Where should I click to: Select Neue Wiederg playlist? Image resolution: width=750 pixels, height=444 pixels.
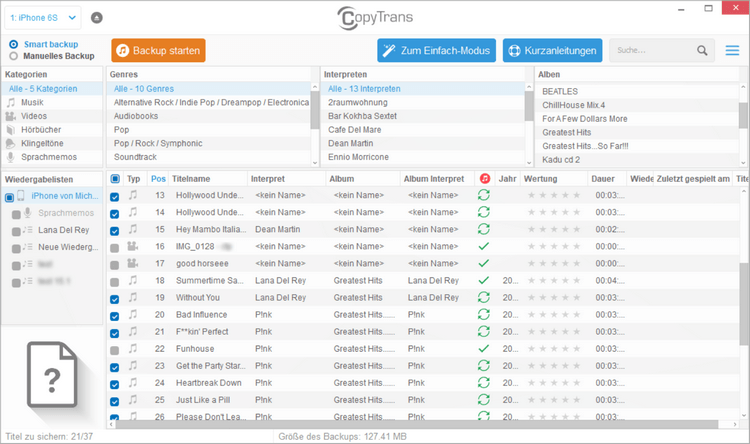68,247
